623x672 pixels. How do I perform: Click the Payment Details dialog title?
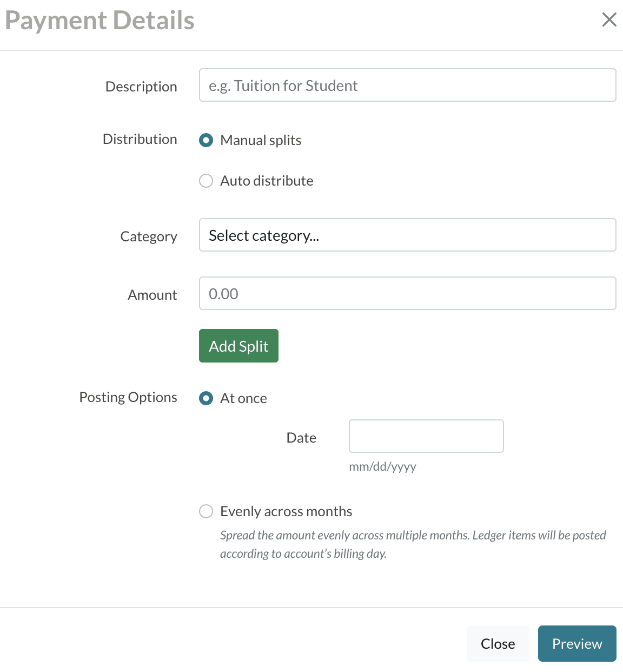[x=100, y=20]
